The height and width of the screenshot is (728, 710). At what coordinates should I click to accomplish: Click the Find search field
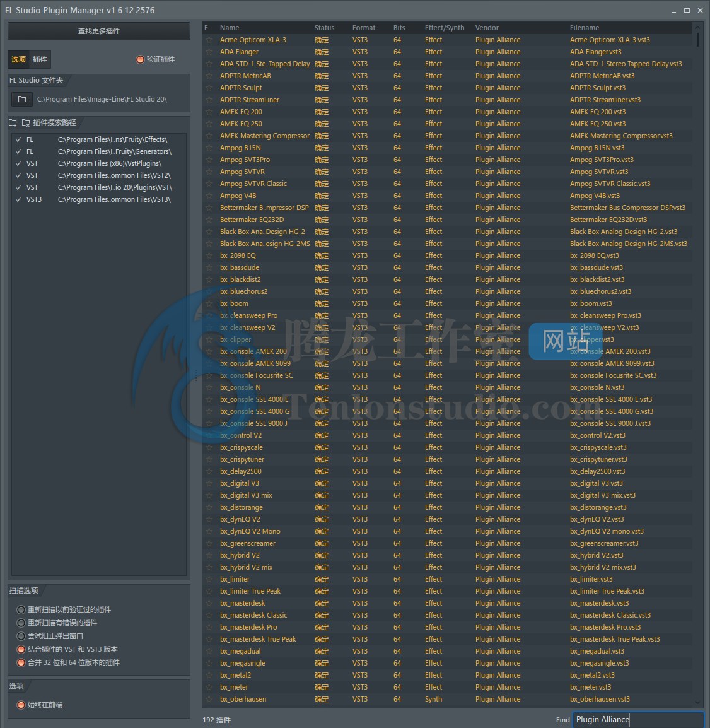pyautogui.click(x=639, y=719)
